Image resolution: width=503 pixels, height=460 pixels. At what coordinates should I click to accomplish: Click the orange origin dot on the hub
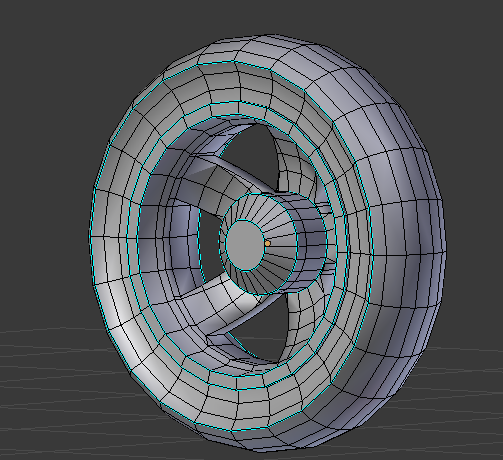(267, 244)
